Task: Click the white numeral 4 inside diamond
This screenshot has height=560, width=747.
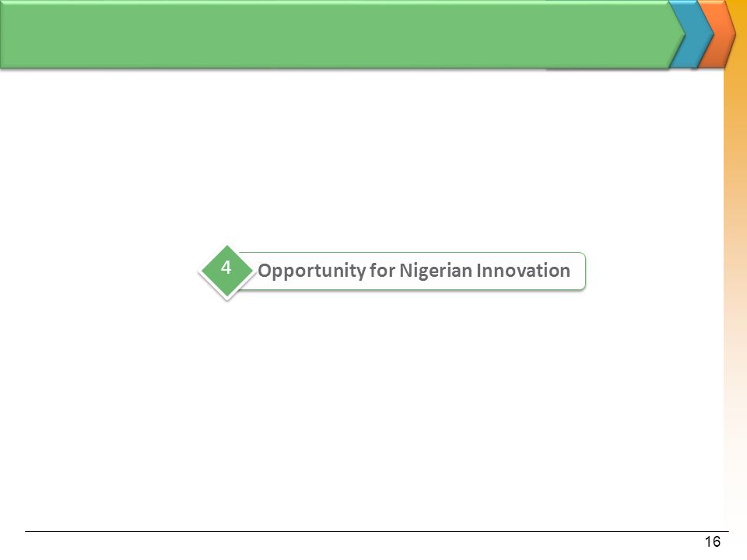Action: [226, 268]
